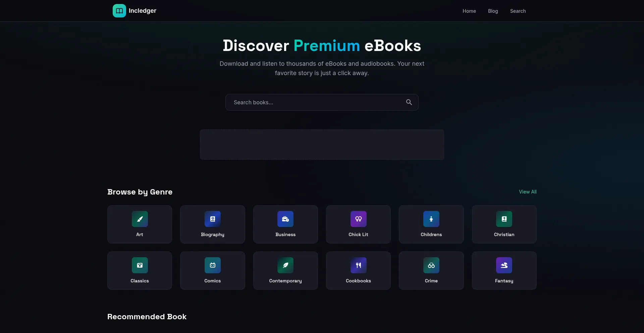The height and width of the screenshot is (333, 644).
Task: Click the Incledger book logo icon
Action: click(x=119, y=11)
